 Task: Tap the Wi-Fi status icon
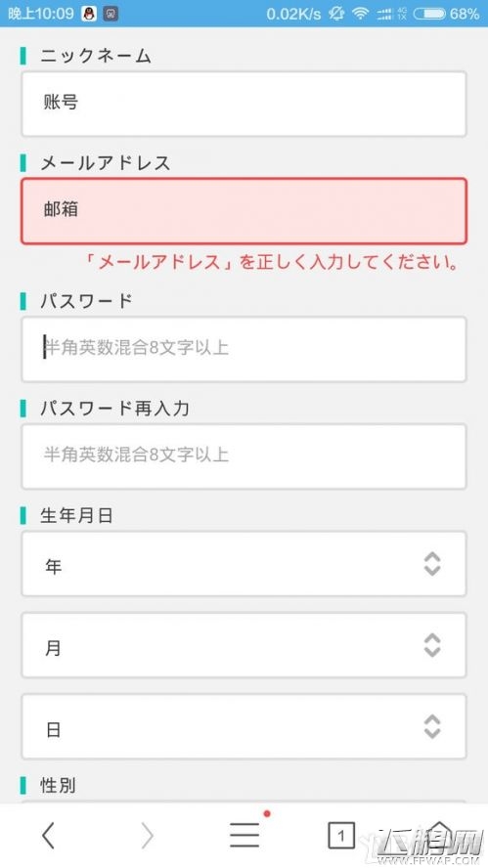coord(361,14)
